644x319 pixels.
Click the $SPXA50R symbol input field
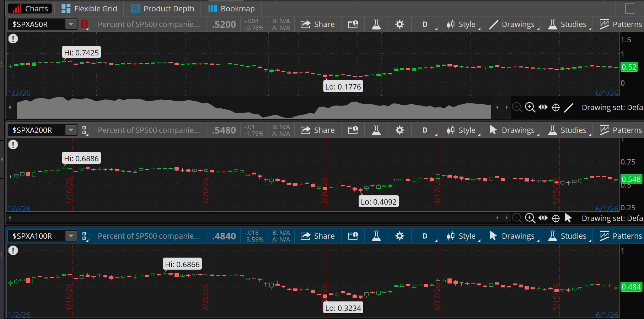click(37, 24)
